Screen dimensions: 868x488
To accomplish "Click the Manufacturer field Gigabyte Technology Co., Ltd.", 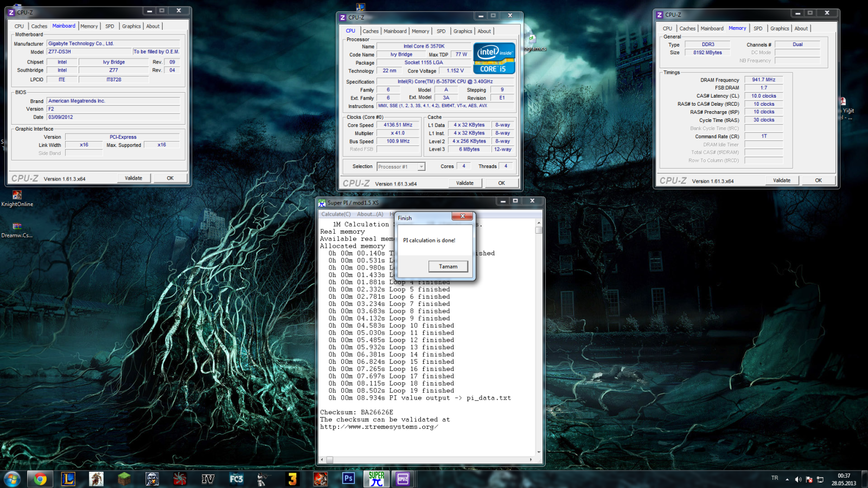I will pyautogui.click(x=113, y=43).
